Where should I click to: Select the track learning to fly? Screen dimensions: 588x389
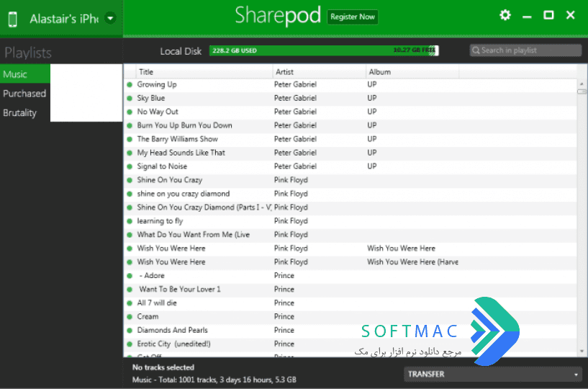coord(160,220)
